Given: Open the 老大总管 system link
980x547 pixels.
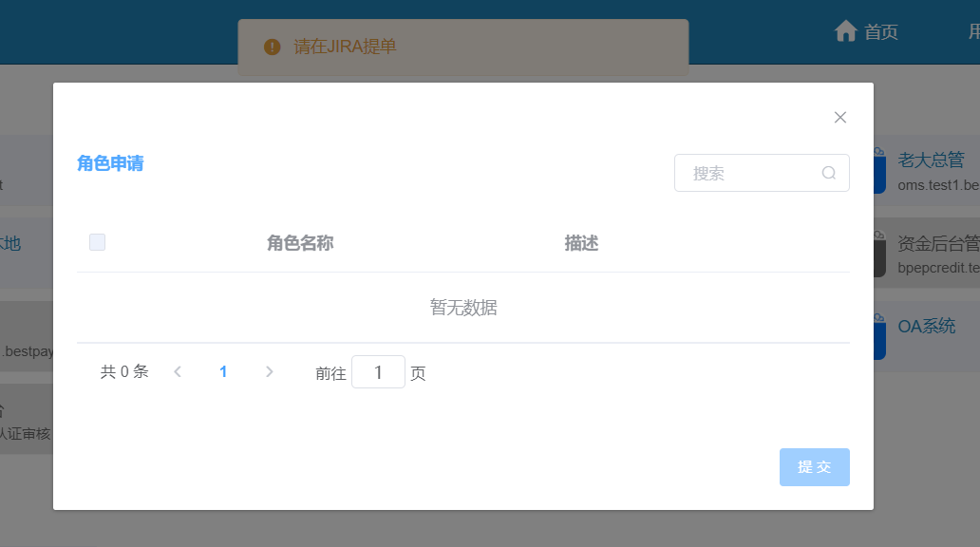Looking at the screenshot, I should click(930, 159).
